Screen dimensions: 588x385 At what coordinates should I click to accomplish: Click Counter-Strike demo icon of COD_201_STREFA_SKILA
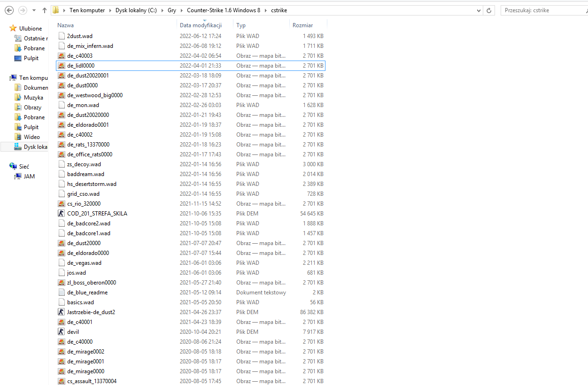click(61, 214)
